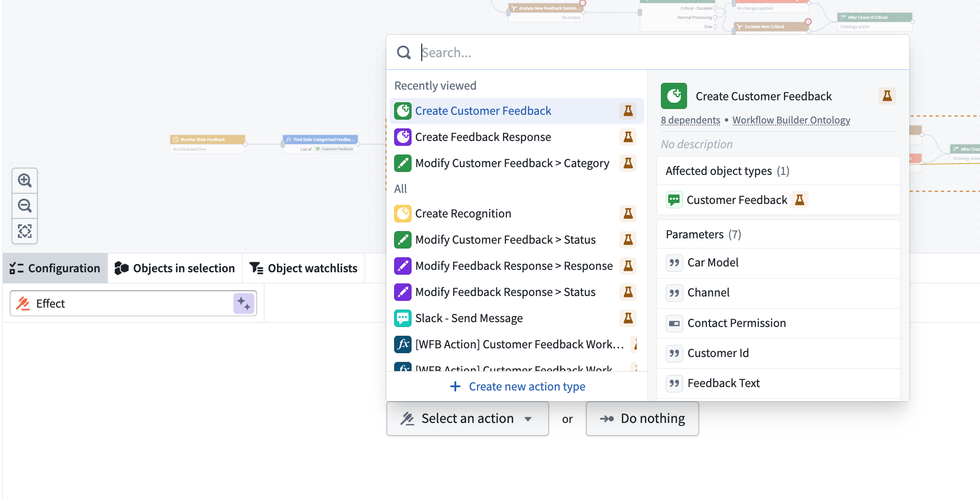Select Modify Customer Feedback > Category action
This screenshot has height=499, width=980.
(x=517, y=163)
